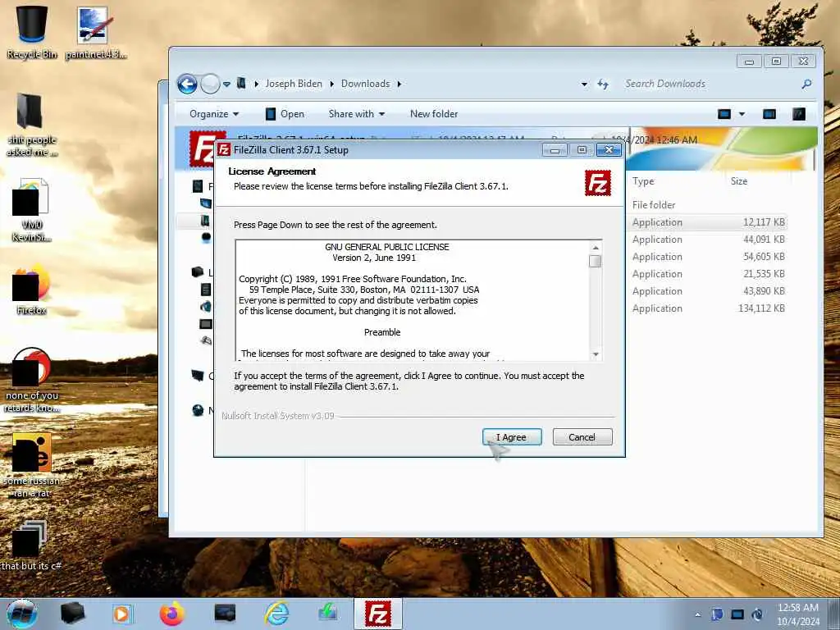Select the 'some russian ran a rat' desktop icon

coord(31,465)
